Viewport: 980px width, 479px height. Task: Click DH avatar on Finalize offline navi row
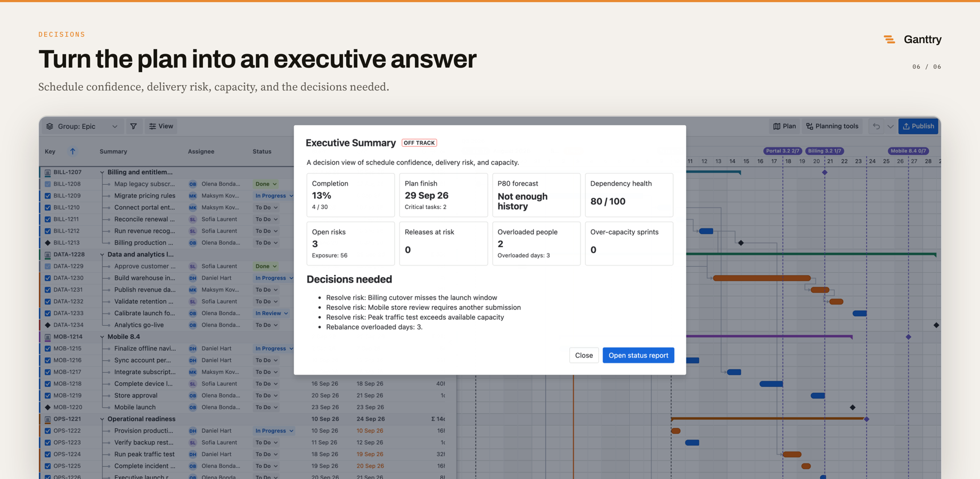point(193,349)
